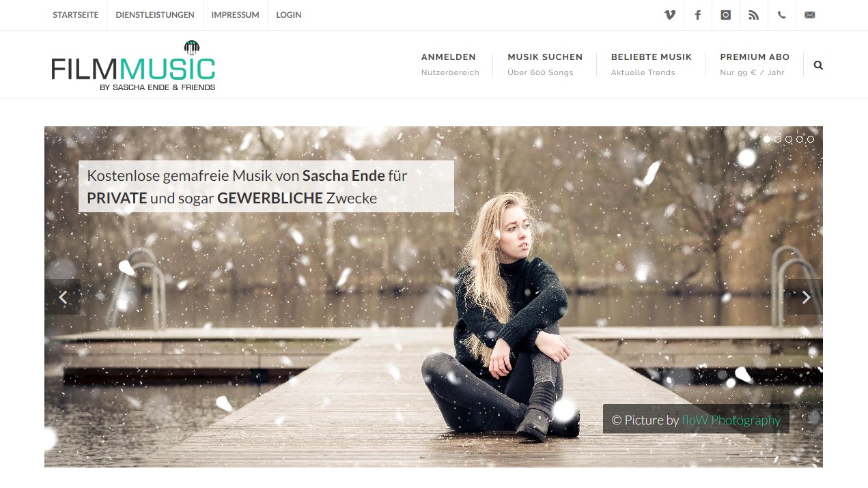Open the Facebook page icon
868x488 pixels.
point(698,15)
